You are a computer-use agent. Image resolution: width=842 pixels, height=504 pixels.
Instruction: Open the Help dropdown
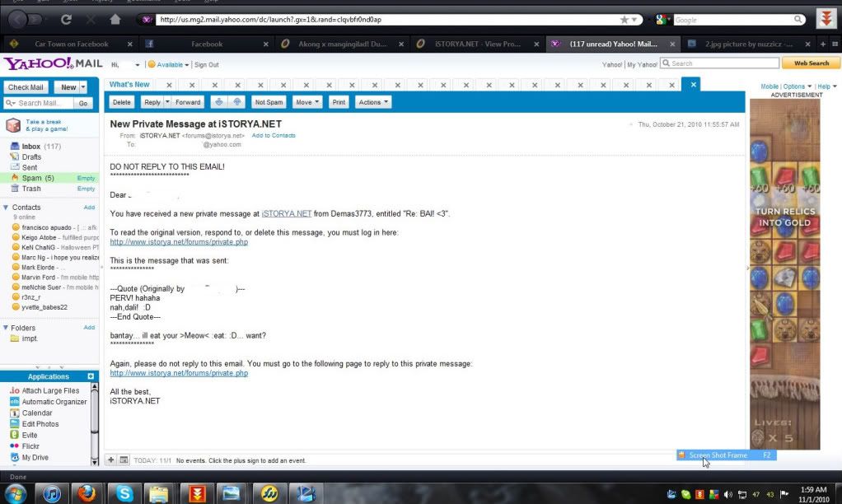(x=827, y=86)
